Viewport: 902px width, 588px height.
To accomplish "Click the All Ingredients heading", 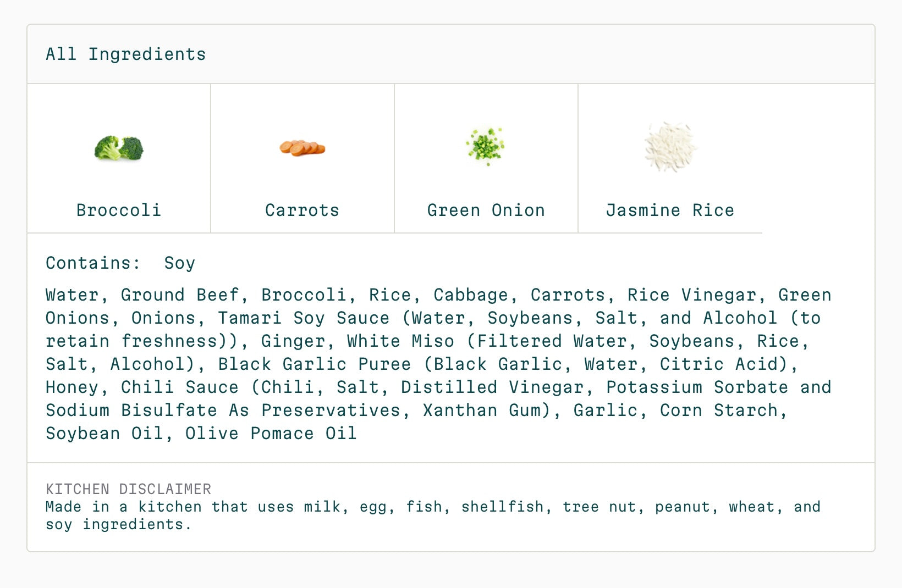I will click(x=125, y=54).
